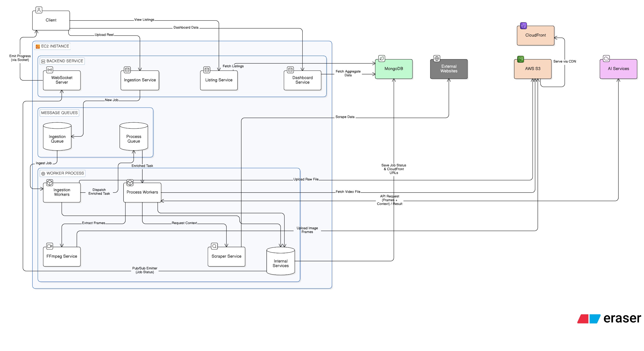The image size is (644, 351).
Task: Select the Dashboard Service node
Action: click(303, 80)
